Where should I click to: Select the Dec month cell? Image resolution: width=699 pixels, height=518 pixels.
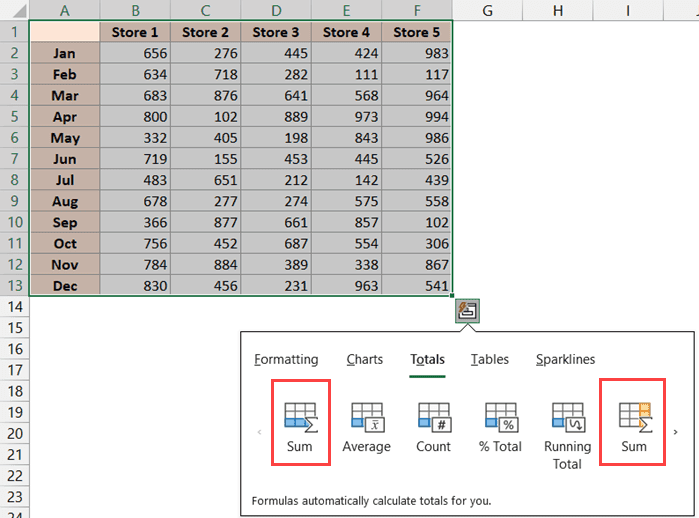click(x=65, y=285)
